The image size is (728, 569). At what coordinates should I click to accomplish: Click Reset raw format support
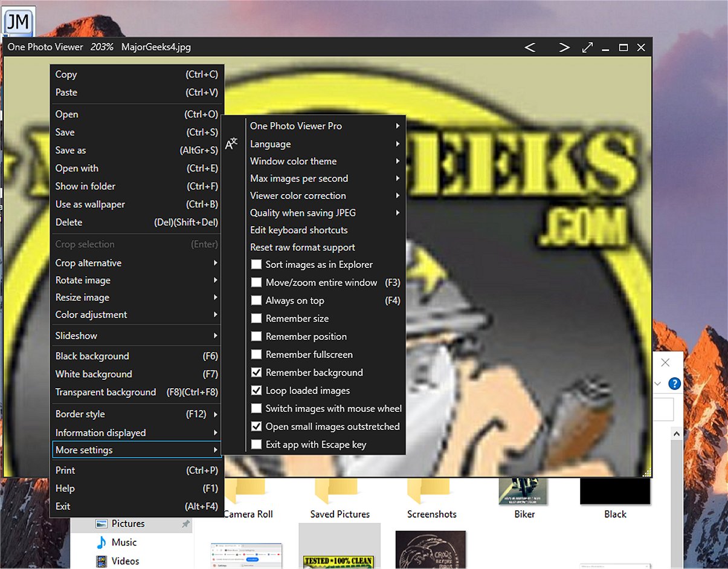click(325, 247)
